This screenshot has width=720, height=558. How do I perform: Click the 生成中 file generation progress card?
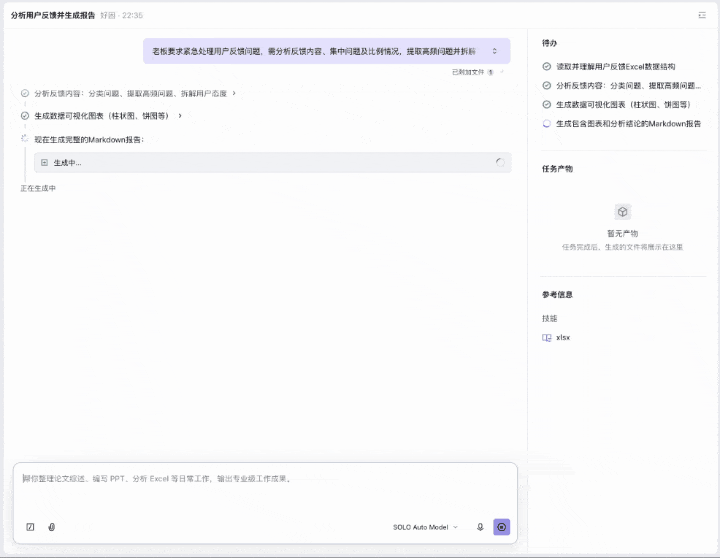point(272,162)
